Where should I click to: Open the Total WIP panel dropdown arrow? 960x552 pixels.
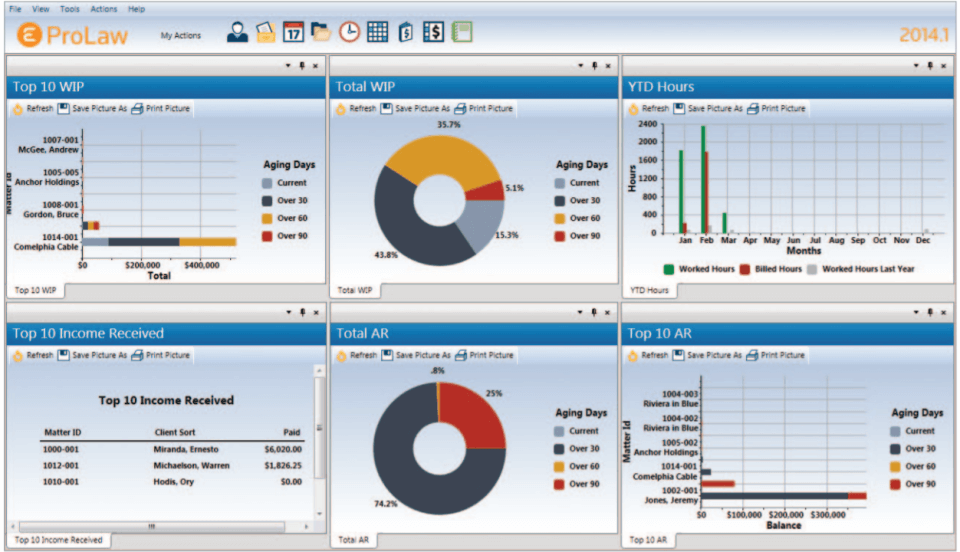point(580,65)
